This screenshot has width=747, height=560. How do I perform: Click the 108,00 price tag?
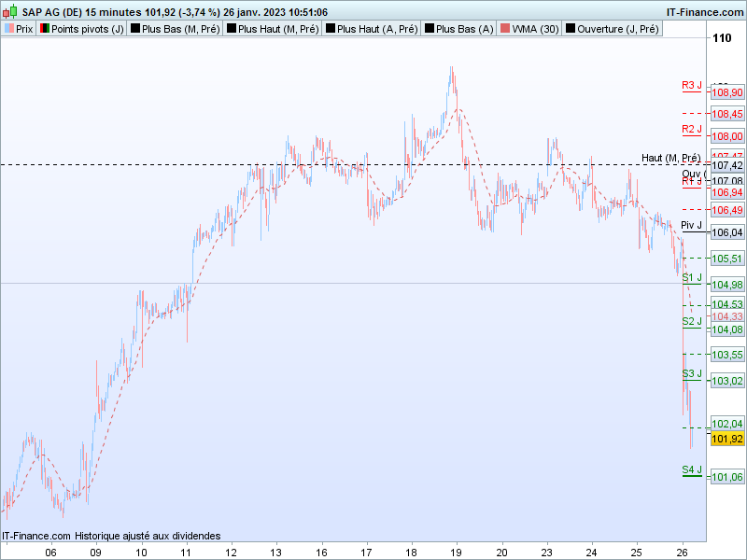coord(727,136)
